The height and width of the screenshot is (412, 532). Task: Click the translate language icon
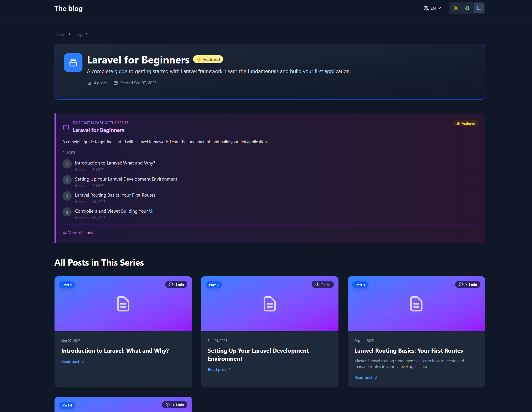pos(426,8)
